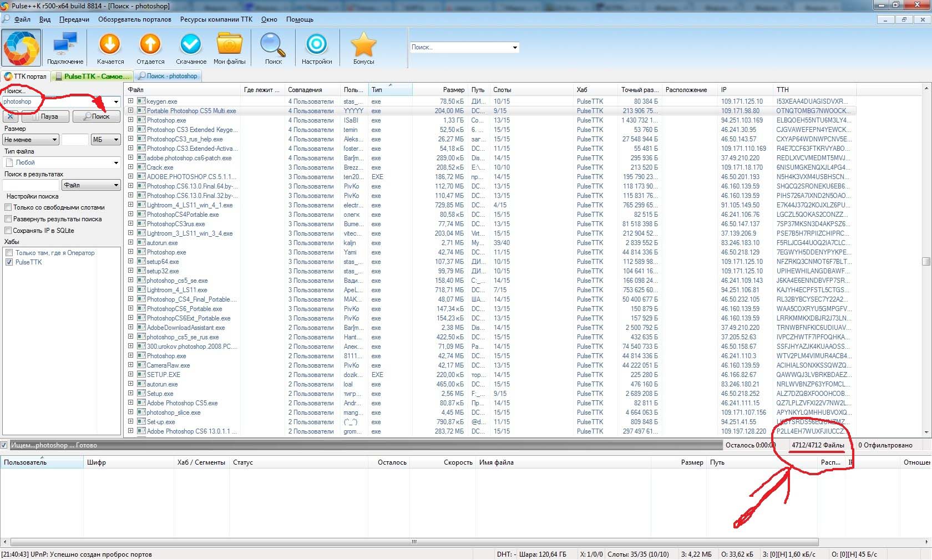This screenshot has width=932, height=560.
Task: Open the Тип файла Любой dropdown
Action: coord(61,162)
